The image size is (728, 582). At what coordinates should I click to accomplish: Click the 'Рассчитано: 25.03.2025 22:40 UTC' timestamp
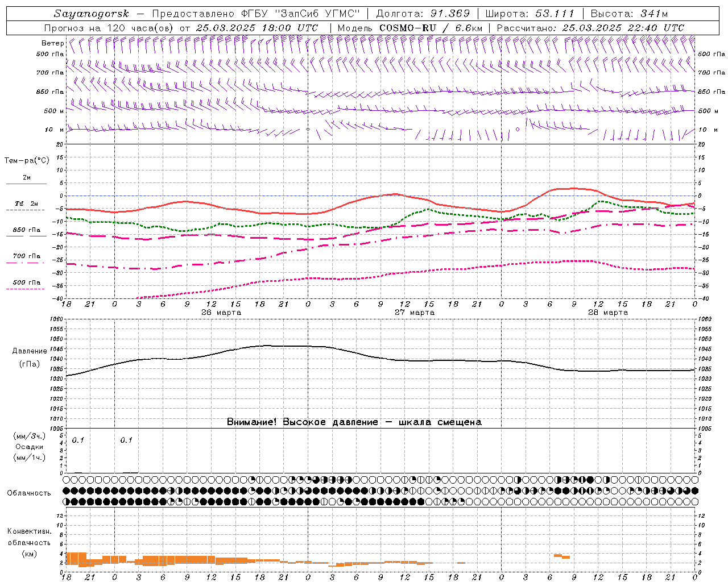coord(590,27)
